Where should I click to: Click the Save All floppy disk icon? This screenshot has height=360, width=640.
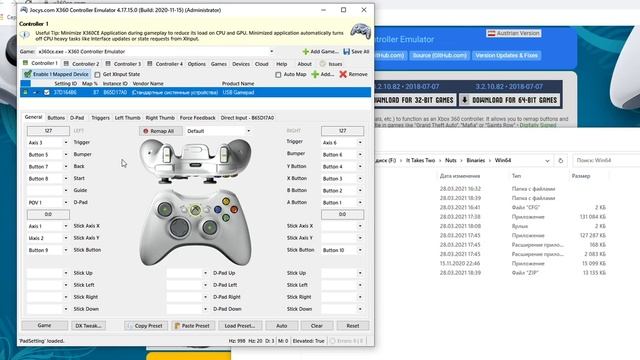click(x=347, y=51)
